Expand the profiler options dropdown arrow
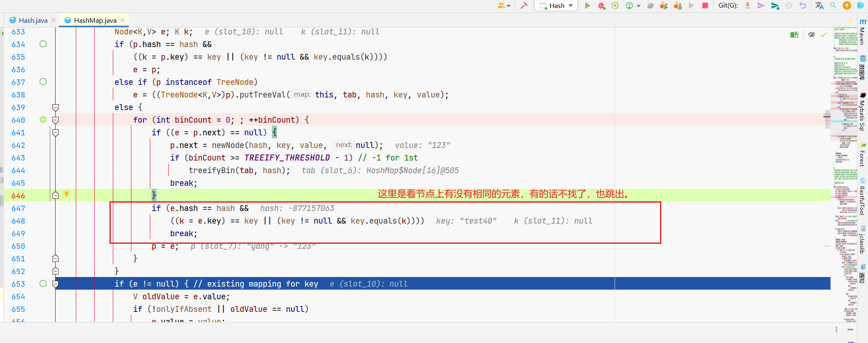This screenshot has width=868, height=343. pos(639,6)
